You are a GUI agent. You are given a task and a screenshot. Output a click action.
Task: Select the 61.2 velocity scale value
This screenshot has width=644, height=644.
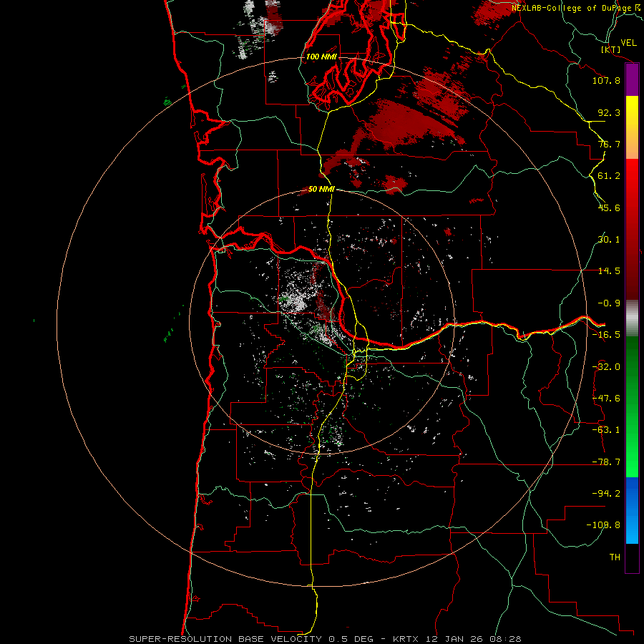609,176
